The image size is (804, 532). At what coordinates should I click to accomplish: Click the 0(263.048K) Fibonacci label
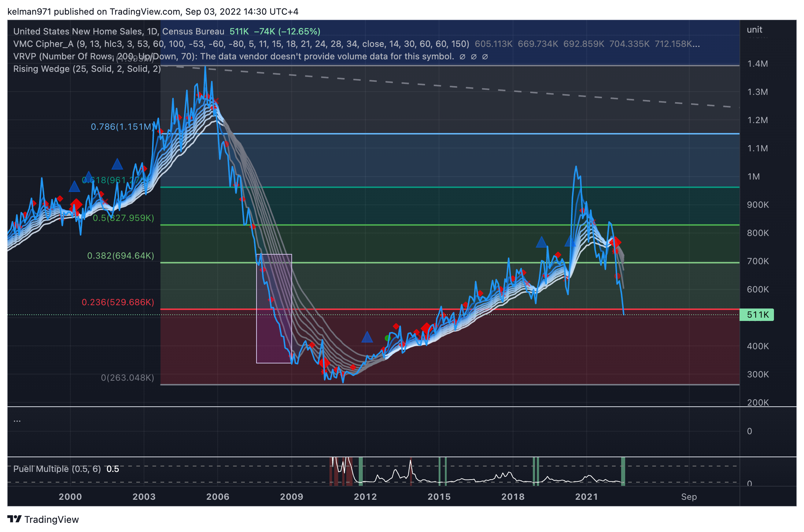coord(128,378)
